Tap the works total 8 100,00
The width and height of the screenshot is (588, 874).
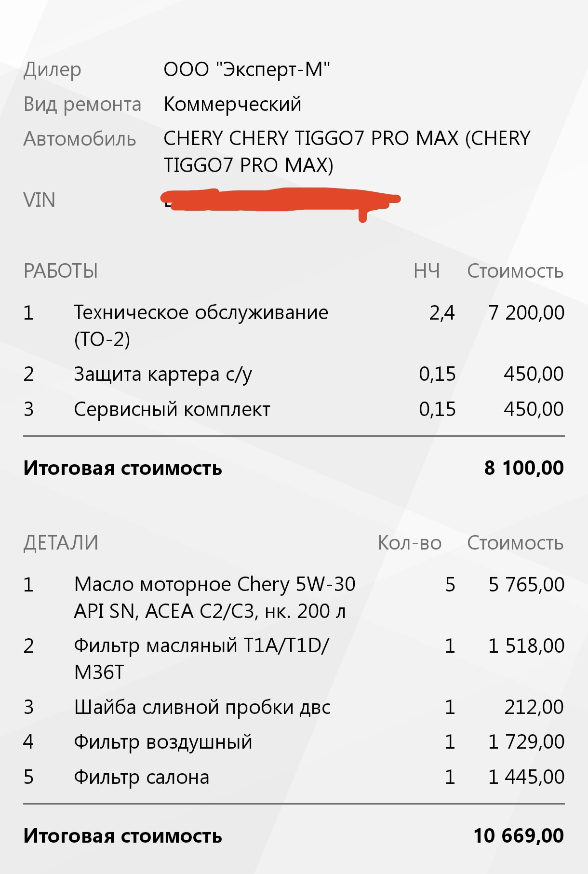523,468
